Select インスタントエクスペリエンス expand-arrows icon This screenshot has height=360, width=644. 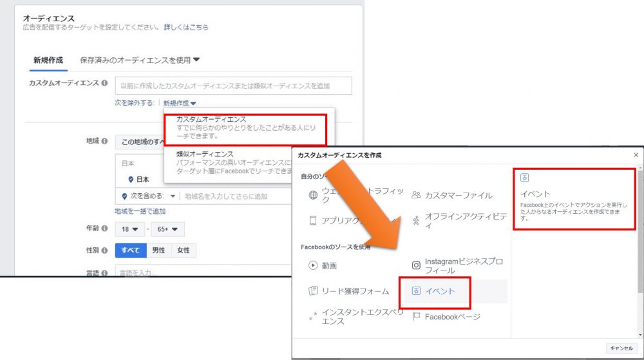(313, 316)
